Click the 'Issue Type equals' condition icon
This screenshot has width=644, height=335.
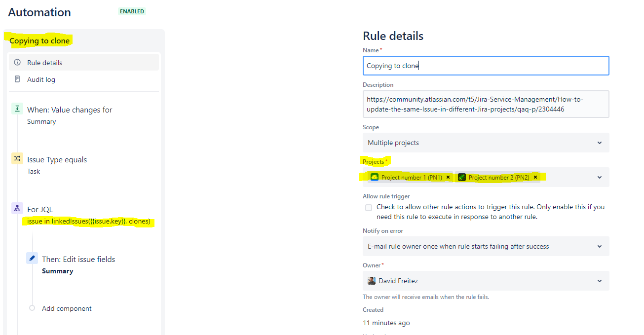click(x=17, y=159)
